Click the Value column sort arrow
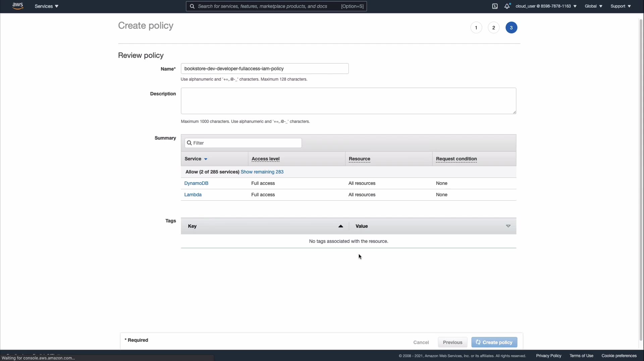 [x=508, y=226]
